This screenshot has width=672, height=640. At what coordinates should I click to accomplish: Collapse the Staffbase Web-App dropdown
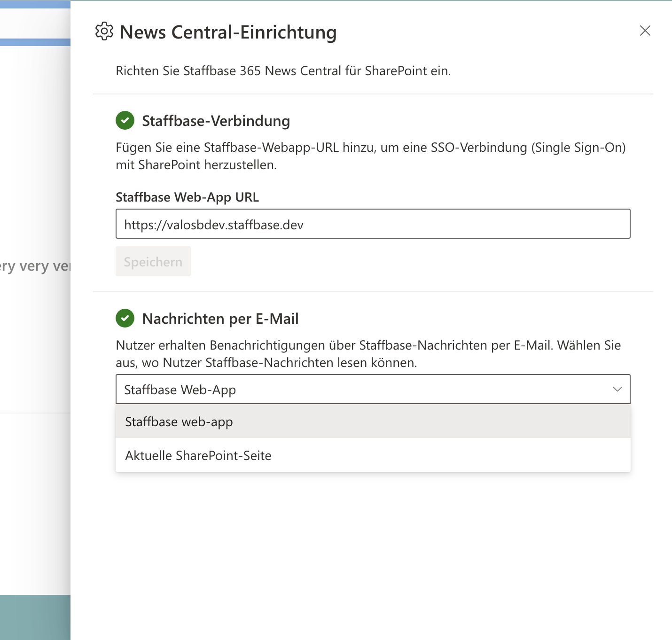click(373, 389)
